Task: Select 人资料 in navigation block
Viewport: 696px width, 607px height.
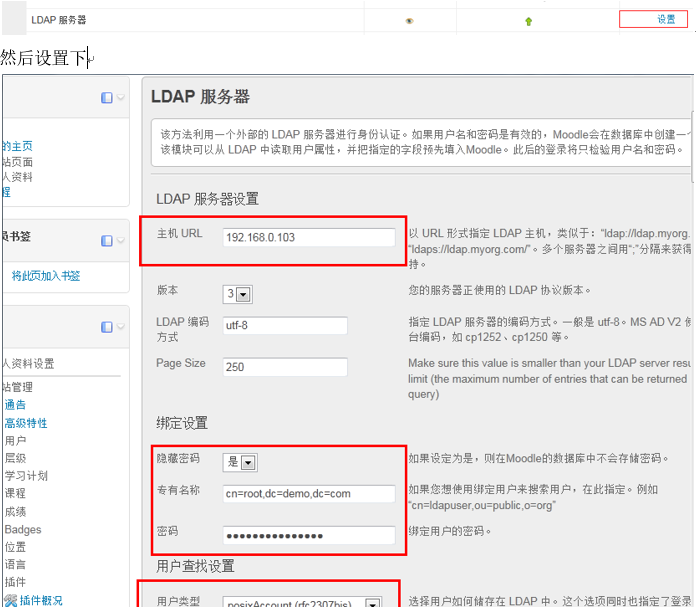Action: click(x=17, y=177)
